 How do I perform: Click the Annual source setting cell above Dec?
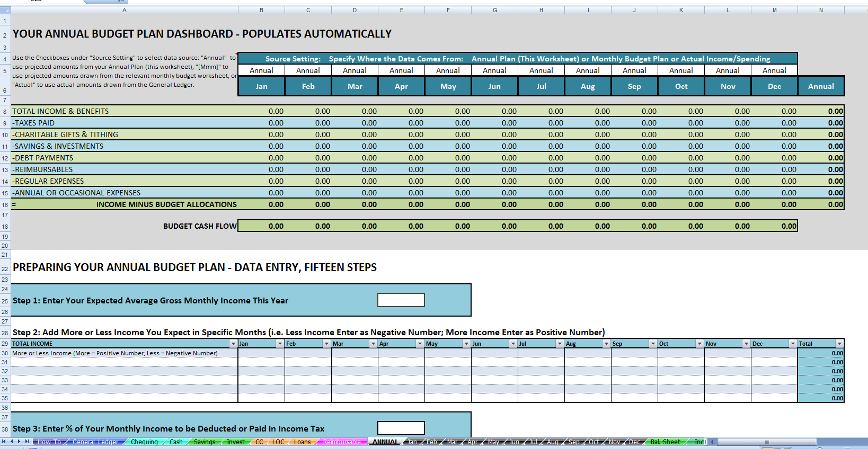tap(775, 70)
